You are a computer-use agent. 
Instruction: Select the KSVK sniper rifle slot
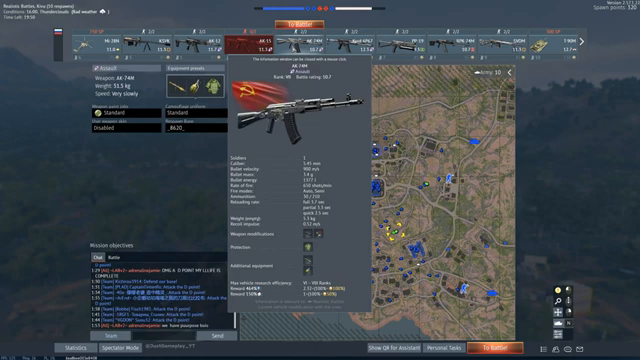[x=147, y=44]
